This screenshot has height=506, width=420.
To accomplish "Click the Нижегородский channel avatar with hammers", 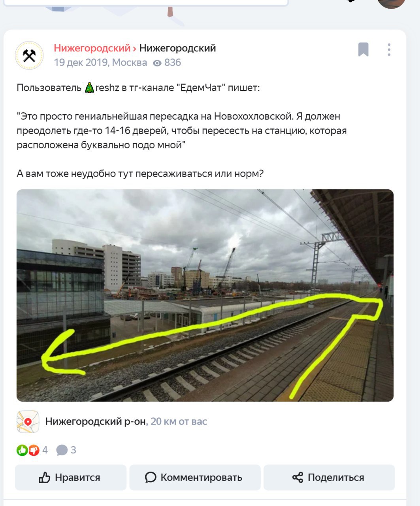I will [29, 56].
